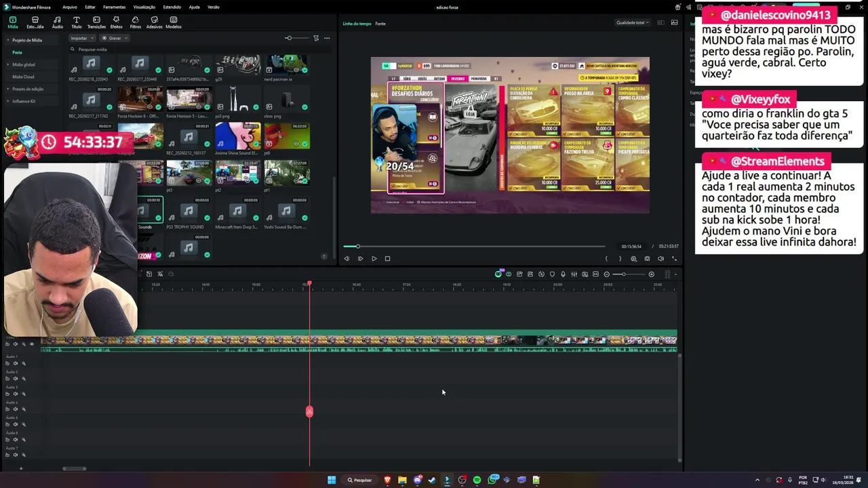Mute the Áudio 3 track
The width and height of the screenshot is (868, 488).
click(16, 394)
